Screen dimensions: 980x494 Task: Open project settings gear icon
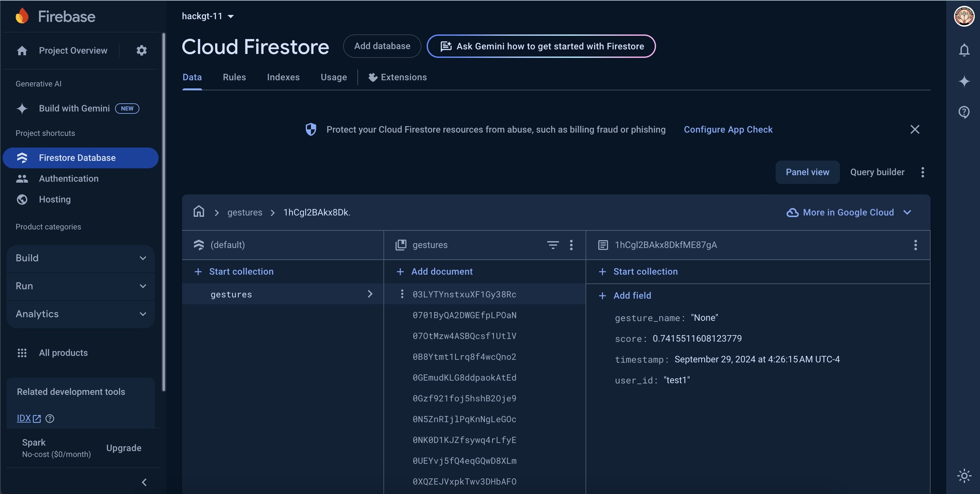(142, 50)
